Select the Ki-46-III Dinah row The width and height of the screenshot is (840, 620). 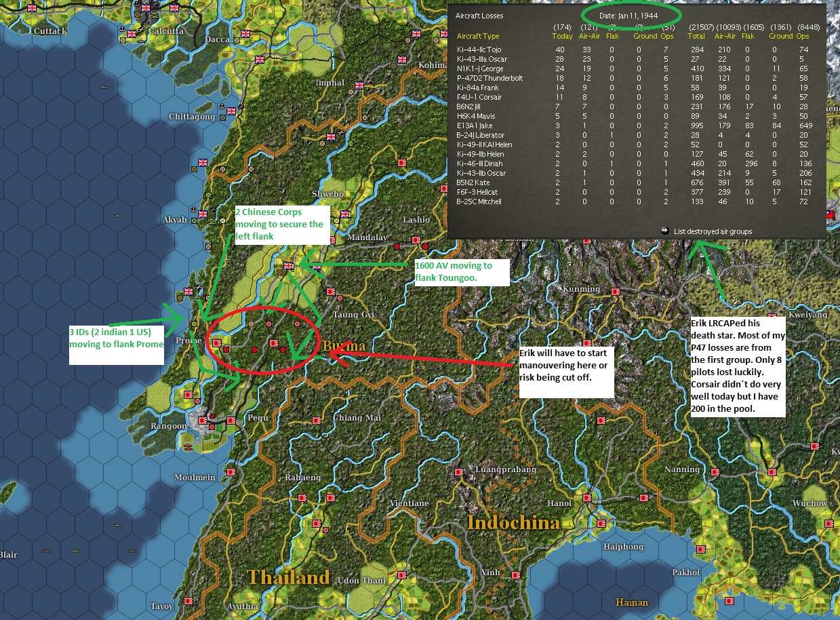[634, 163]
